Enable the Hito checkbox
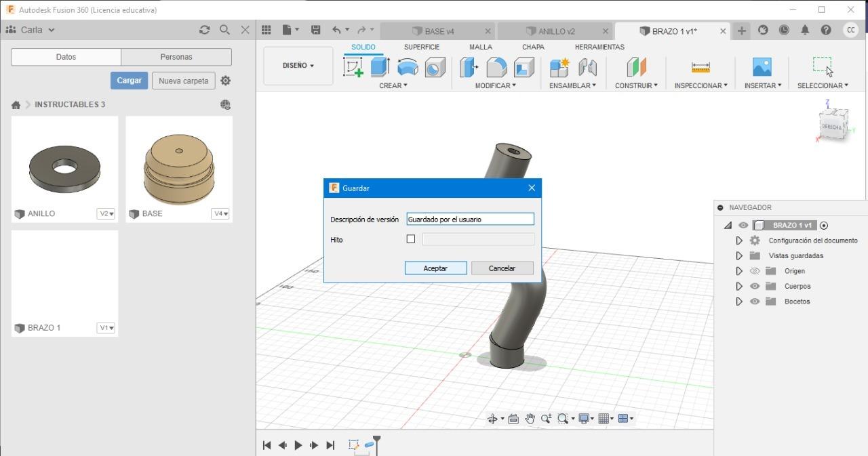This screenshot has height=456, width=868. pos(410,239)
